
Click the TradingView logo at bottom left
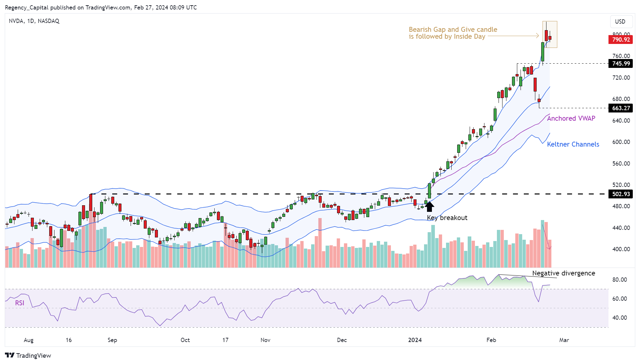pos(28,355)
